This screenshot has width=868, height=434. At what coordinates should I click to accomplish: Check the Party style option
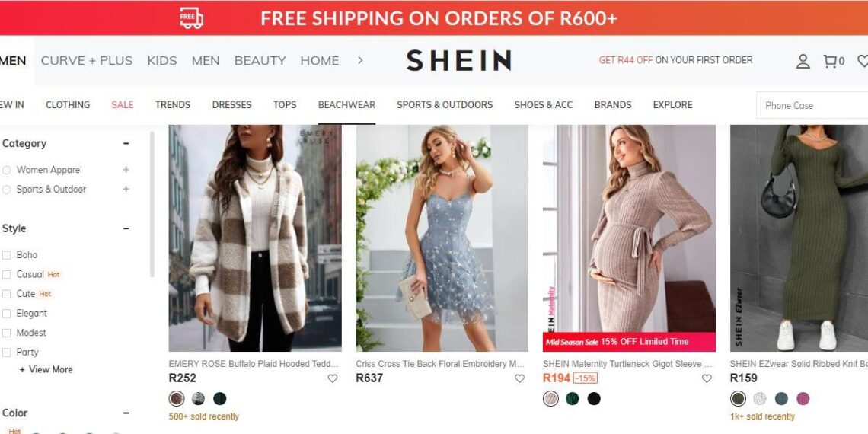[7, 353]
